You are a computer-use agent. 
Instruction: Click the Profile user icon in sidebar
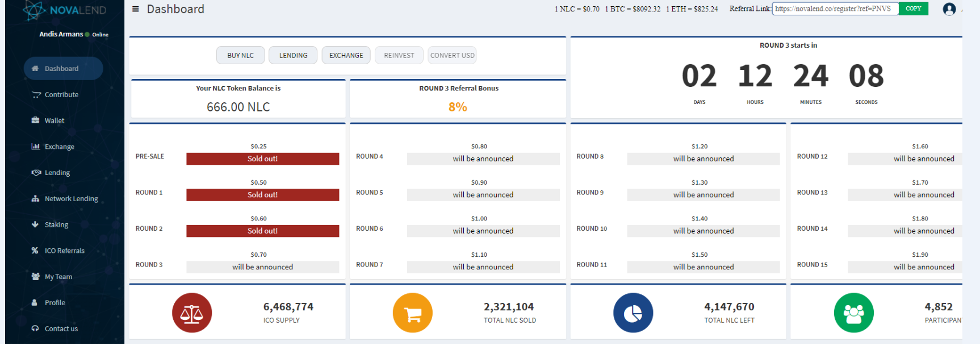[x=34, y=302]
